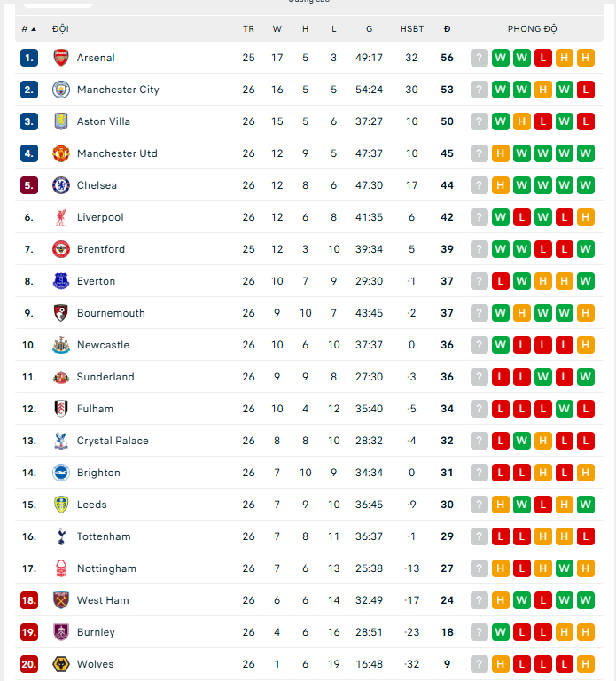Click the Tottenham club crest icon
Screen dimensions: 616x681
pos(60,536)
